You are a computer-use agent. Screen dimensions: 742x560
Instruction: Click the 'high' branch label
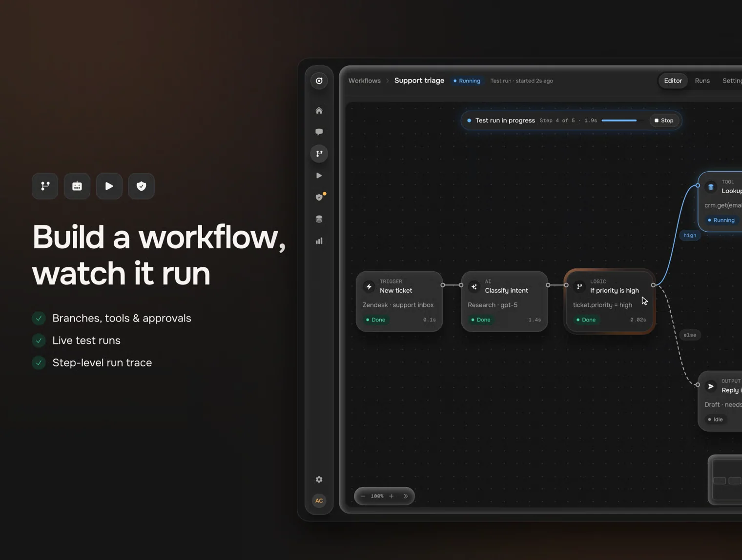(x=690, y=235)
